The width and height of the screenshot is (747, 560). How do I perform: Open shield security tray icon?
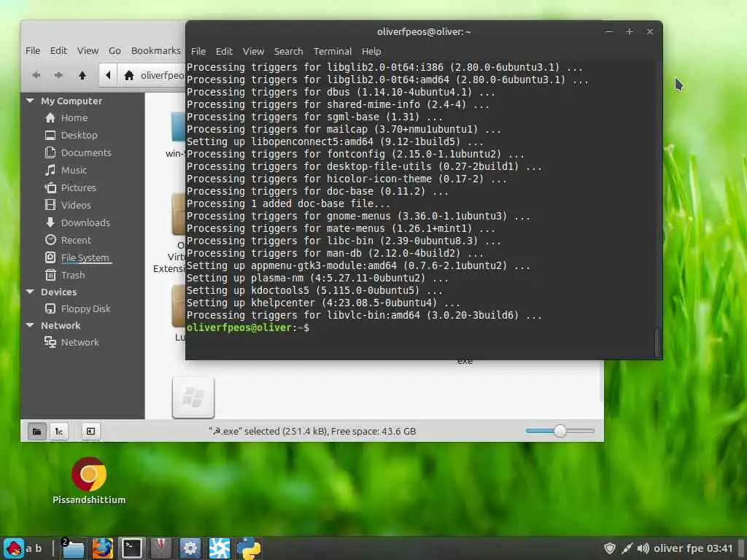click(609, 548)
